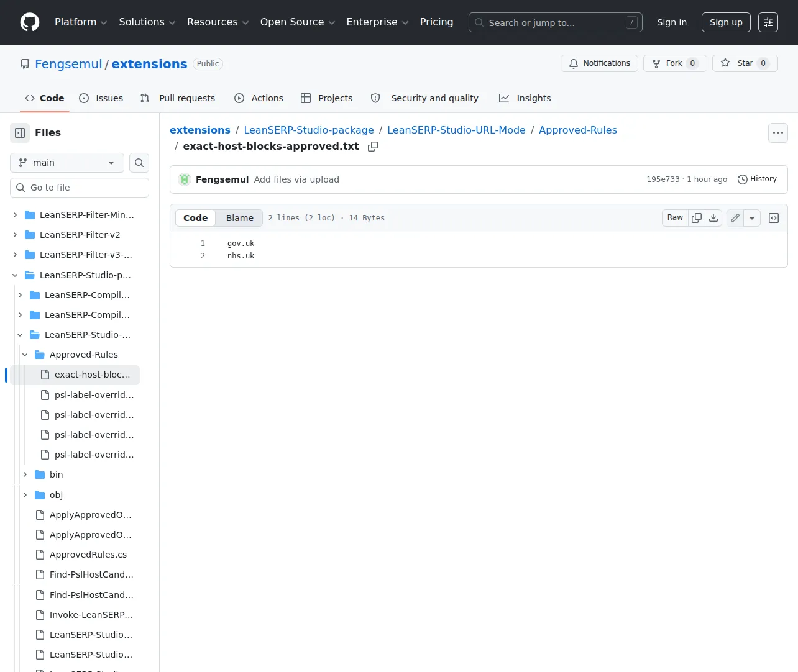Open the Fengsemul owner link
798x672 pixels.
point(68,64)
